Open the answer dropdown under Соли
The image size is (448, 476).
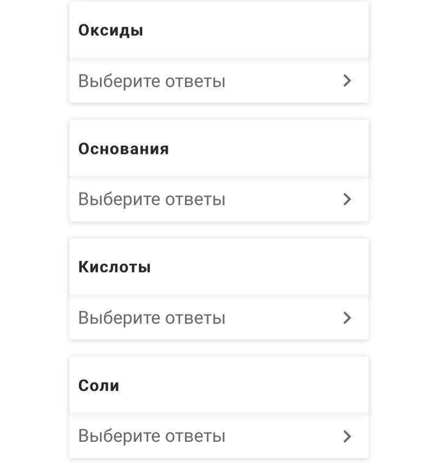(x=219, y=436)
